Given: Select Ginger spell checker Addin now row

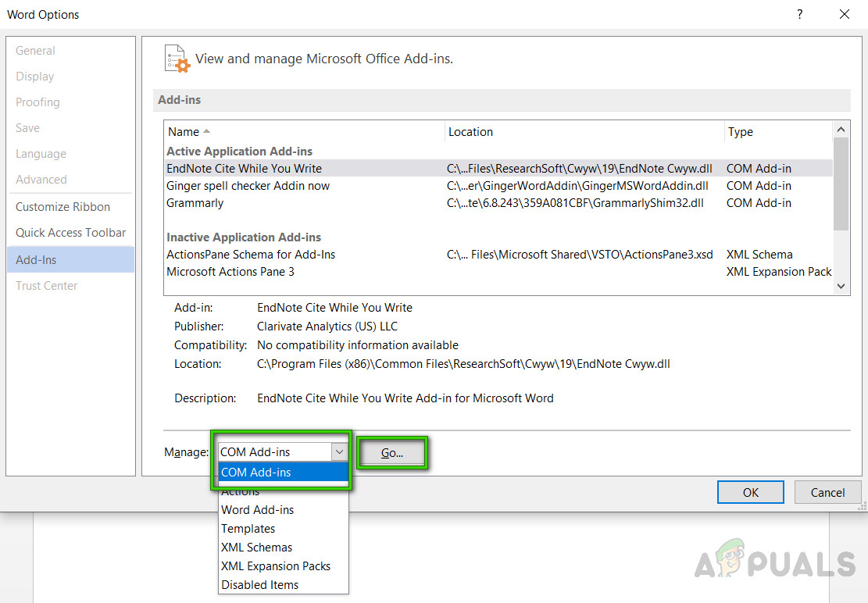Looking at the screenshot, I should click(x=498, y=186).
